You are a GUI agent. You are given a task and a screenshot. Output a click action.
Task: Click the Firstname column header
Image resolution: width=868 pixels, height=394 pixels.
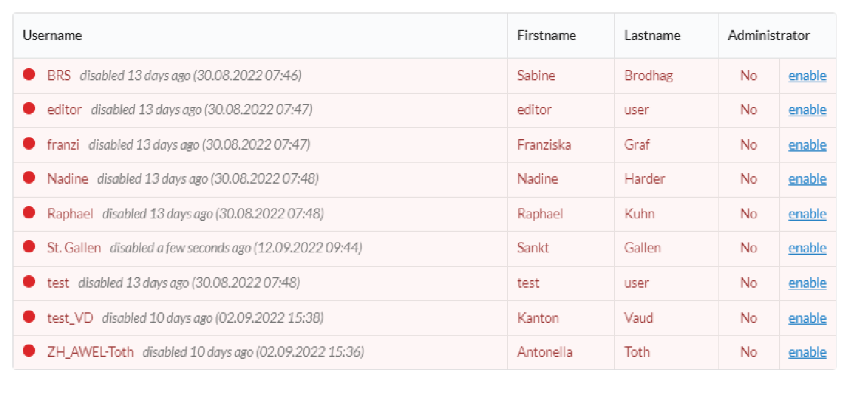pos(546,35)
